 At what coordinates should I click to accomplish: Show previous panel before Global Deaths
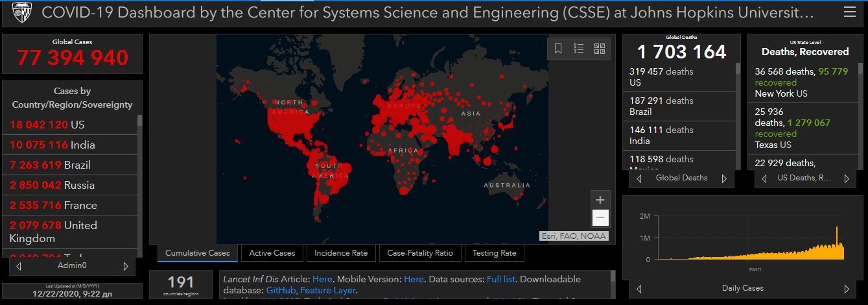(x=639, y=178)
